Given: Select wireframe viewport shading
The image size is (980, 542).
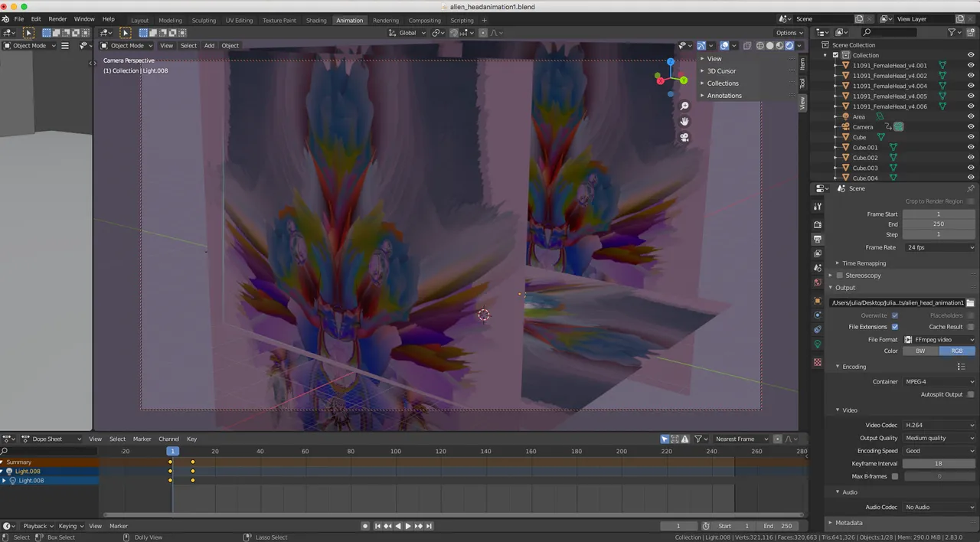Looking at the screenshot, I should point(760,45).
